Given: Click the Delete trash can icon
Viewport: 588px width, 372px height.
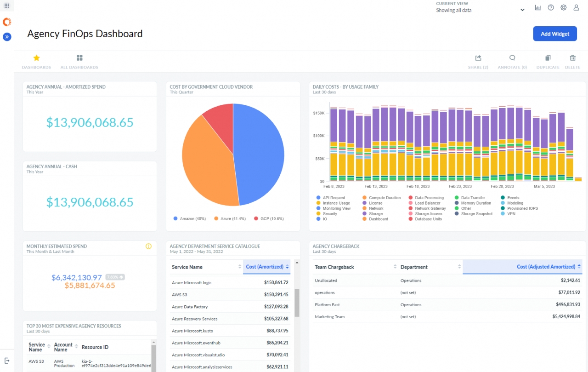Looking at the screenshot, I should pyautogui.click(x=572, y=59).
